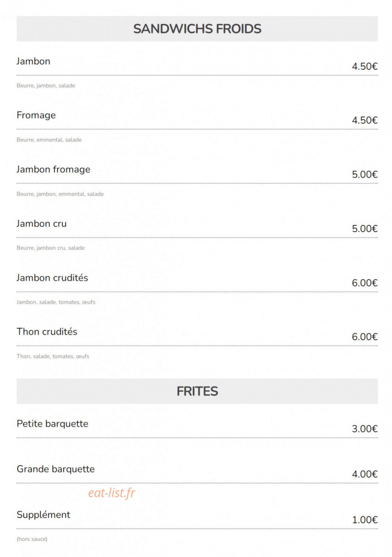392x557 pixels.
Task: Click the Beurre, jambon cru, salade text
Action: [51, 248]
